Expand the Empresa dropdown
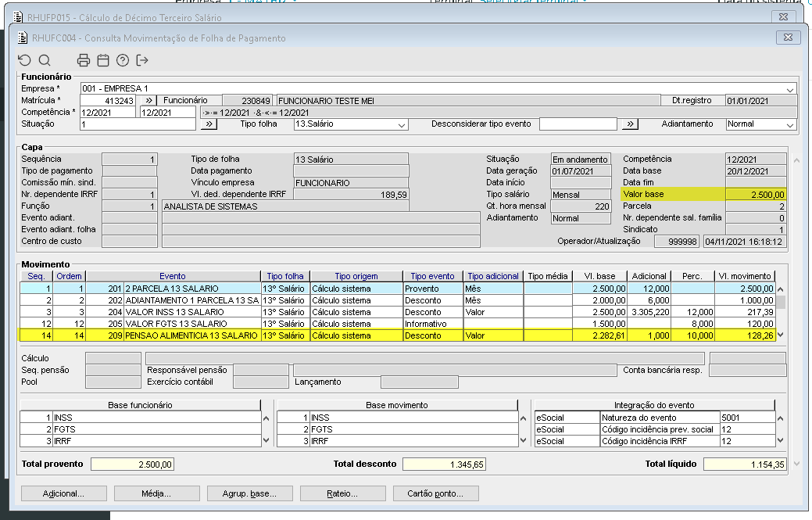 790,88
